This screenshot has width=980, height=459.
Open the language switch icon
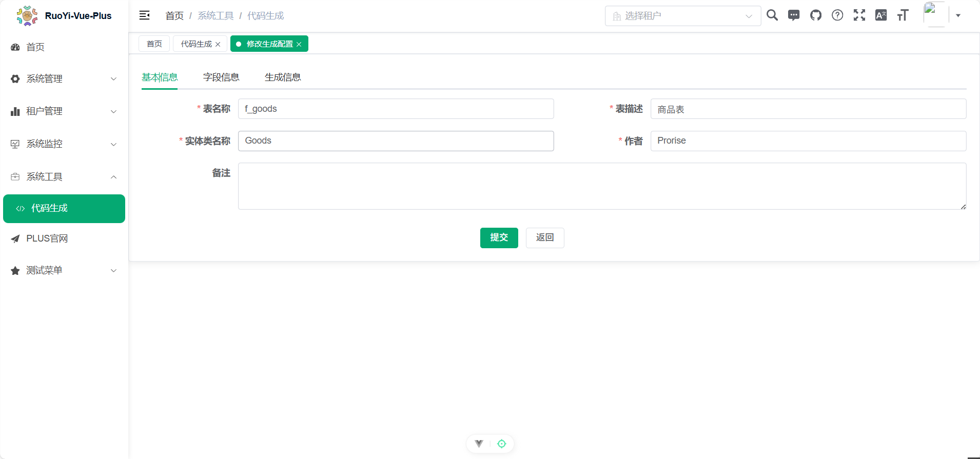881,15
